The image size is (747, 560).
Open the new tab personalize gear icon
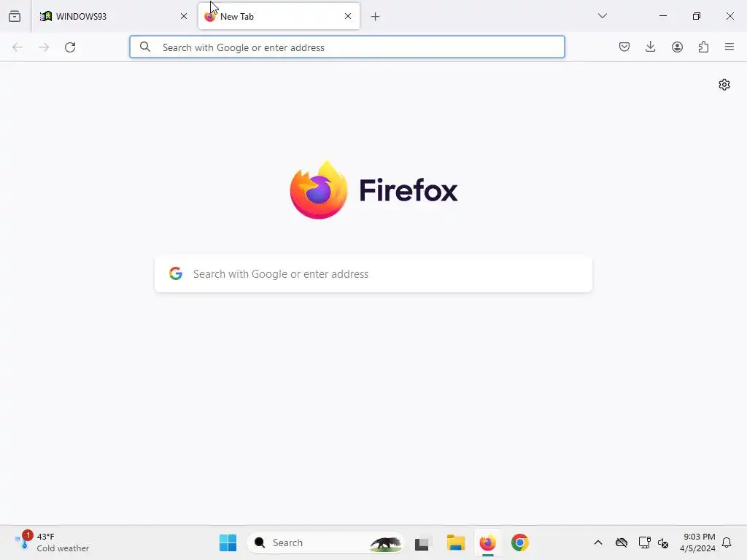pos(724,85)
